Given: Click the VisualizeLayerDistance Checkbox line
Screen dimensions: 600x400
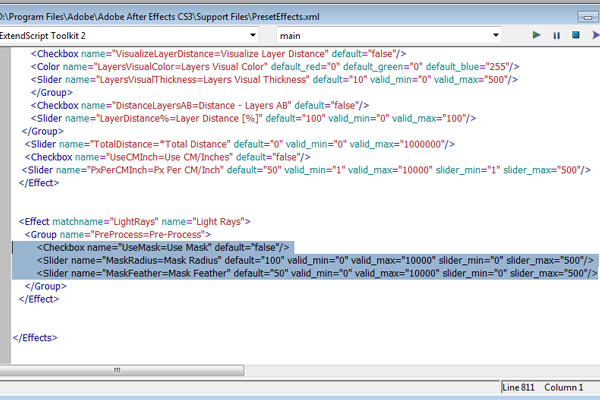Looking at the screenshot, I should (x=218, y=54).
